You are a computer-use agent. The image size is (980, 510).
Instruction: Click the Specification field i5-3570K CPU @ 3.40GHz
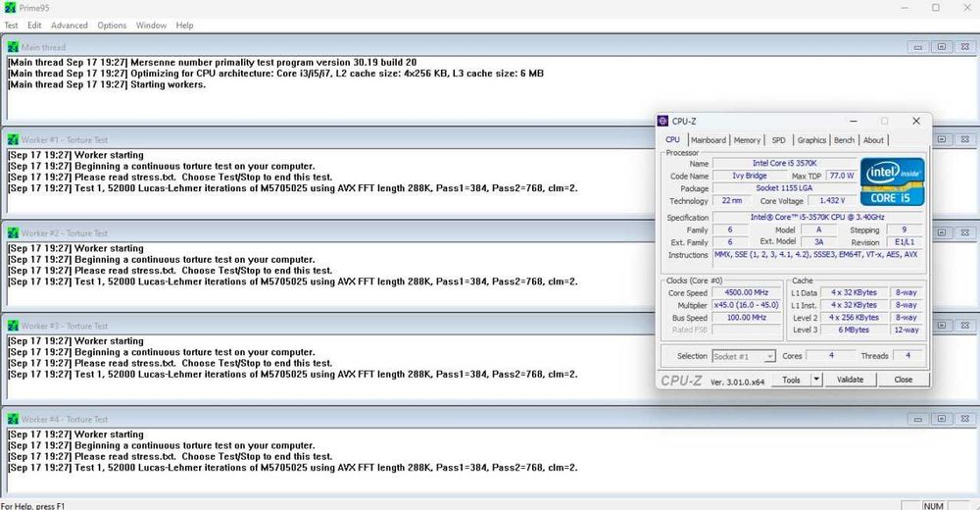click(817, 217)
